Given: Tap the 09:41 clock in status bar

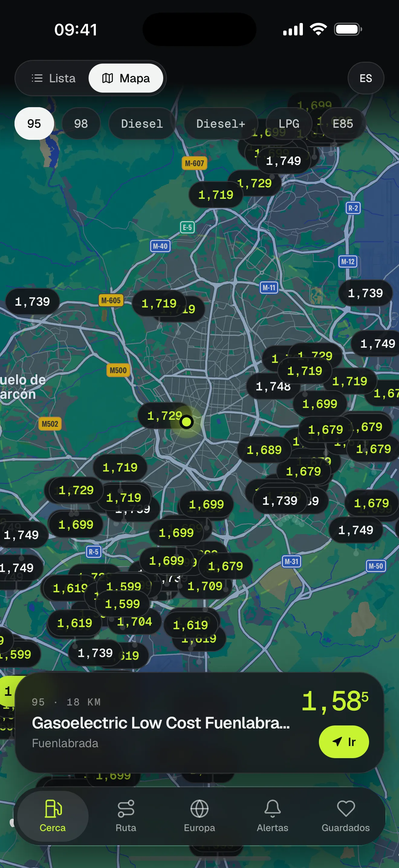Looking at the screenshot, I should click(x=76, y=30).
